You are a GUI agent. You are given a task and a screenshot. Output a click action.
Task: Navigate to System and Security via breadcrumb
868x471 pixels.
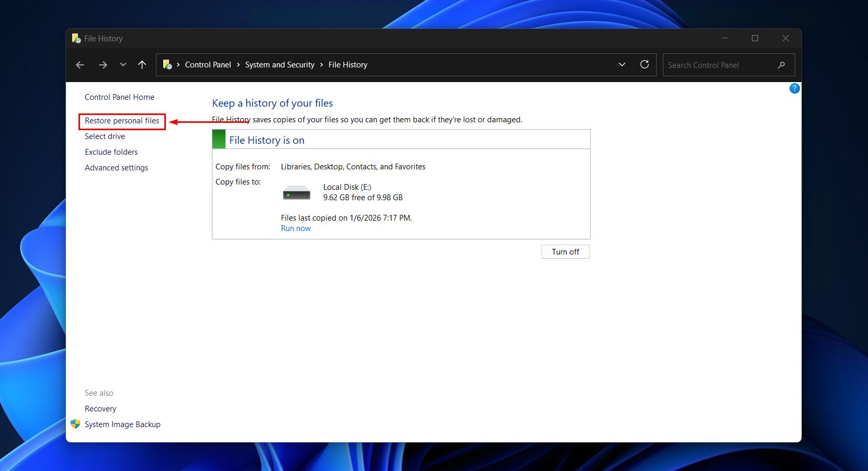click(279, 64)
